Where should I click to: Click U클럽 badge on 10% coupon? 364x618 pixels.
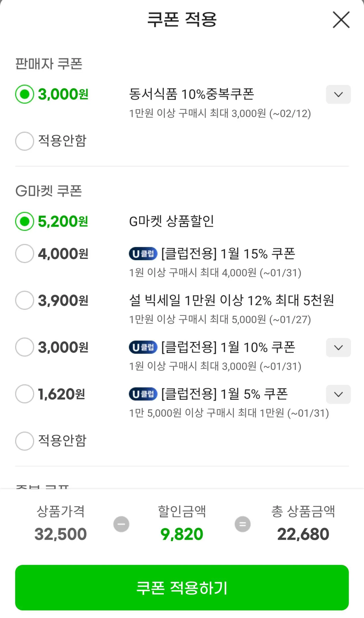[143, 347]
